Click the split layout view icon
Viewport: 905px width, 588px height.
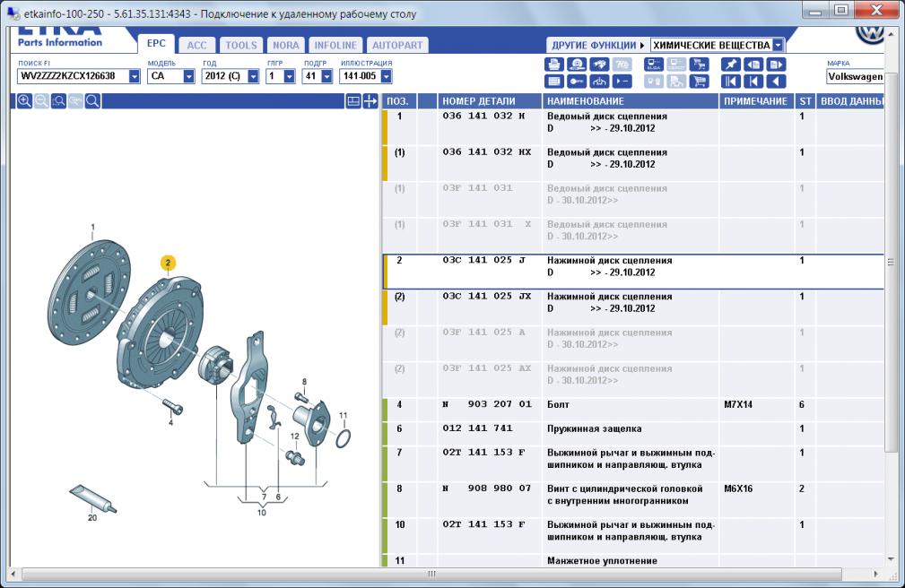(353, 101)
